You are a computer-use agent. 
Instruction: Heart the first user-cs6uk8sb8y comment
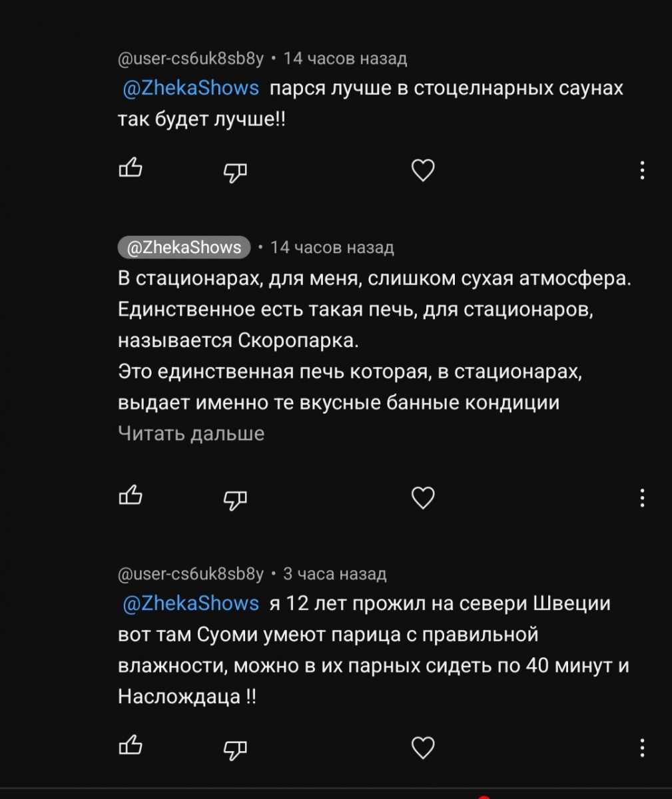pos(423,171)
